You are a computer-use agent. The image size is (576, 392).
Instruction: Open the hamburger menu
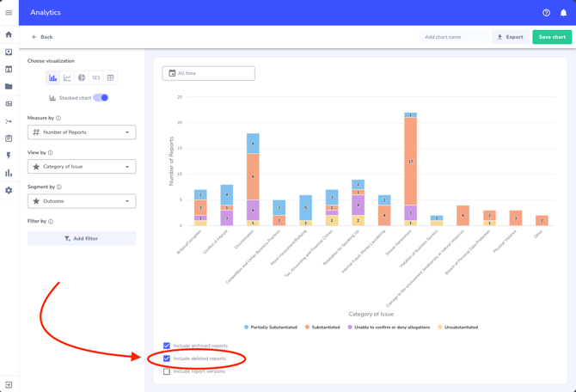[9, 13]
